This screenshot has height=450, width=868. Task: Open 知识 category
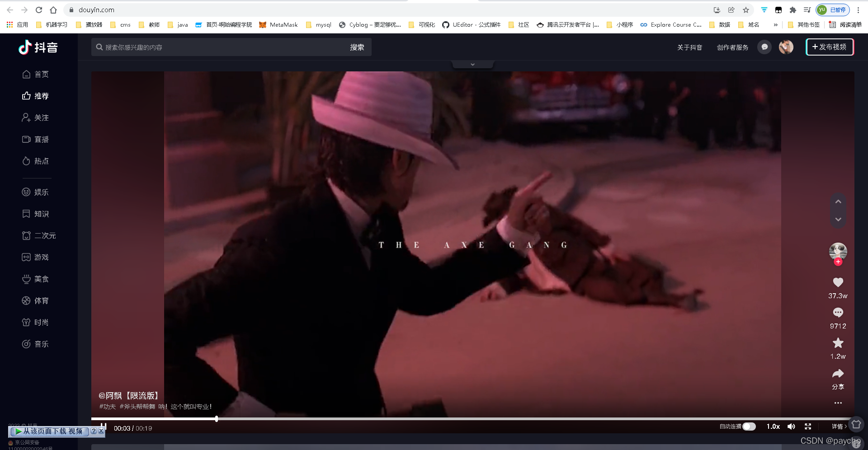(35, 214)
